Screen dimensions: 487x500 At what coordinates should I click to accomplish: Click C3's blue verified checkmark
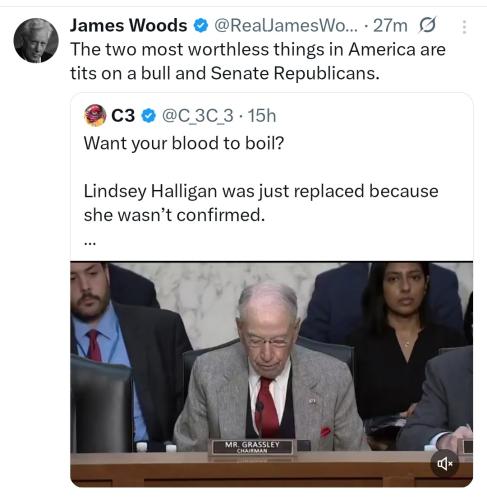point(149,116)
